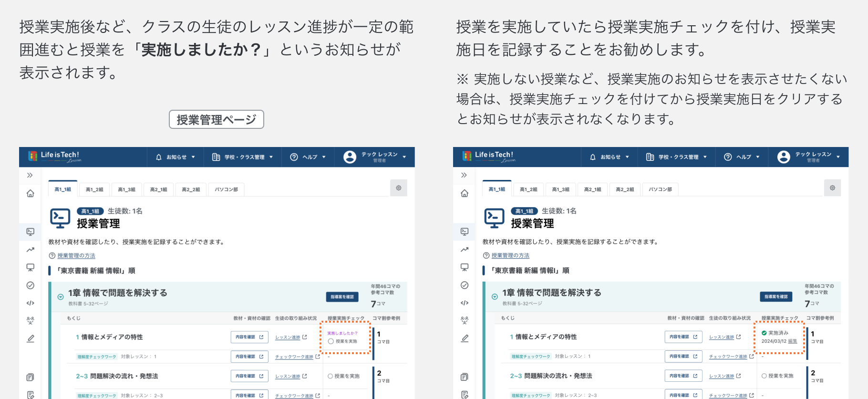Click 指導案を確認 button in right screenshot
Image resolution: width=868 pixels, height=399 pixels.
(x=776, y=297)
